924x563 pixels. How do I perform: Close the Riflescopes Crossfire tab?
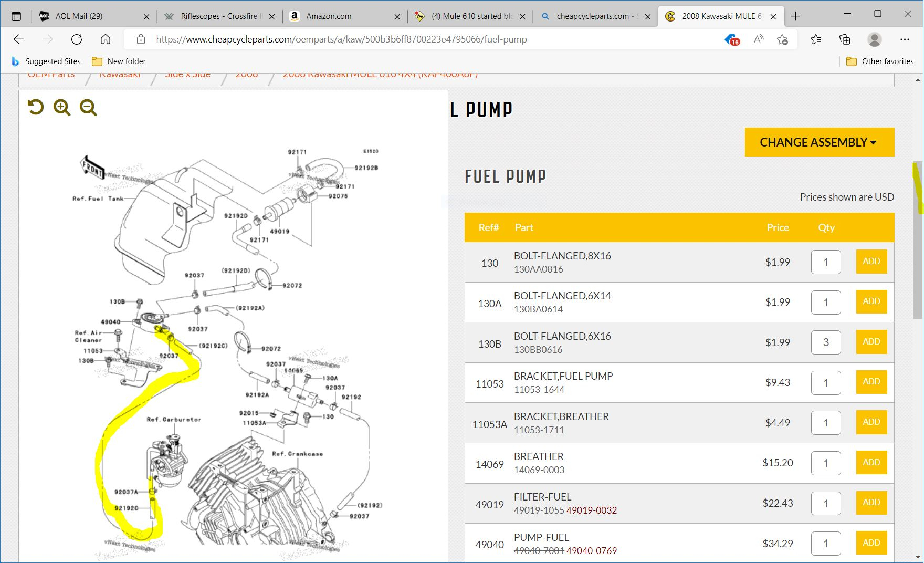point(272,16)
